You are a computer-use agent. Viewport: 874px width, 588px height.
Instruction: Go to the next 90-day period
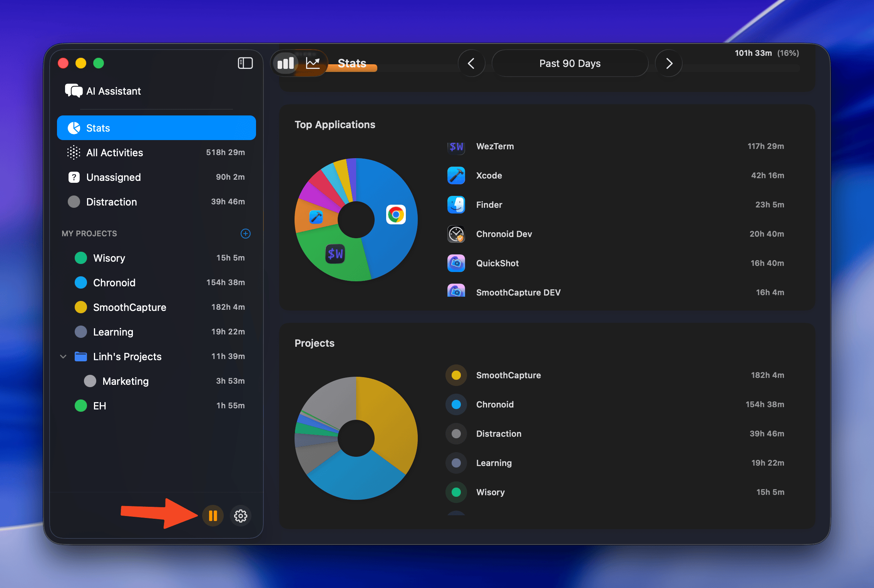(x=669, y=63)
